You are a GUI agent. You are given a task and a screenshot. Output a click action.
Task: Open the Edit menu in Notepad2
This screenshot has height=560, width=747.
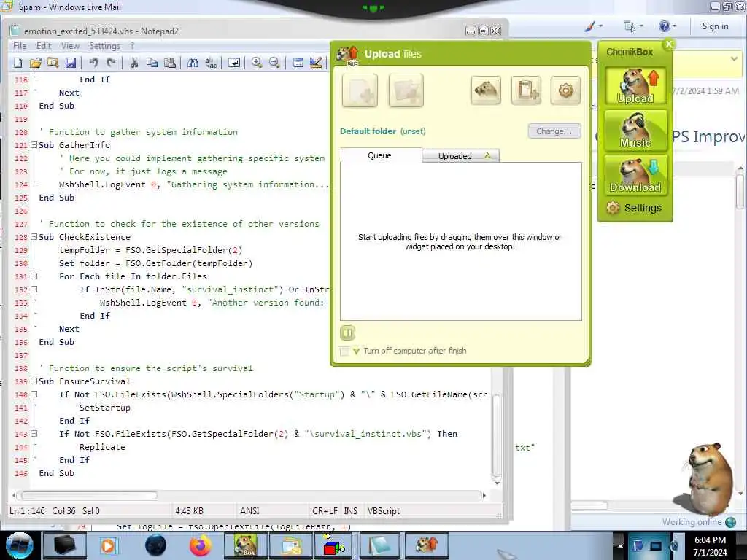pyautogui.click(x=43, y=46)
